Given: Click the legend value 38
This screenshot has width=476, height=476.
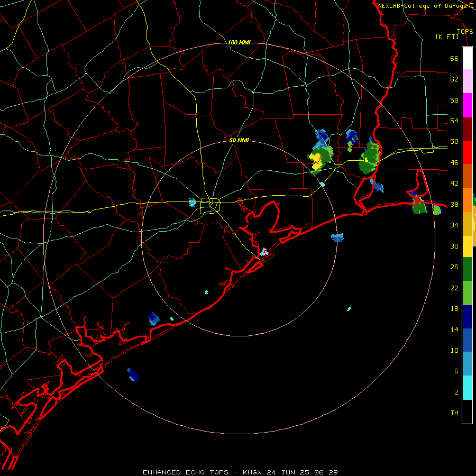Looking at the screenshot, I should pos(454,204).
